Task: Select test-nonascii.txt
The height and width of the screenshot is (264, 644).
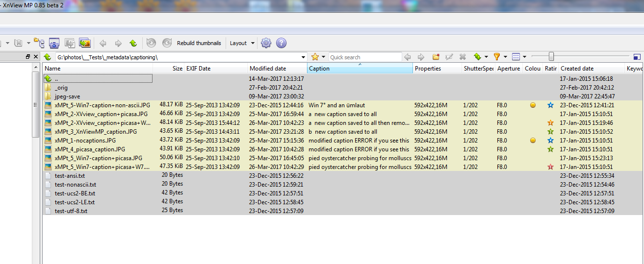Action: point(75,185)
